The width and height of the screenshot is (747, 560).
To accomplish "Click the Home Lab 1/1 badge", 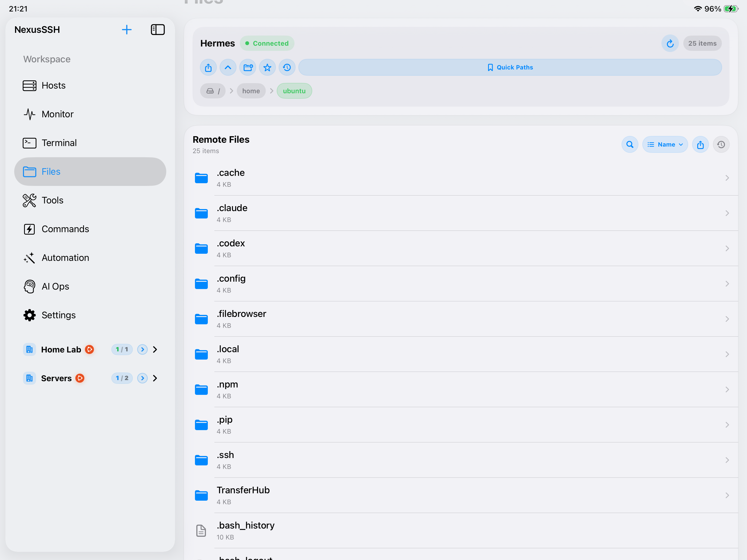I will click(x=122, y=349).
